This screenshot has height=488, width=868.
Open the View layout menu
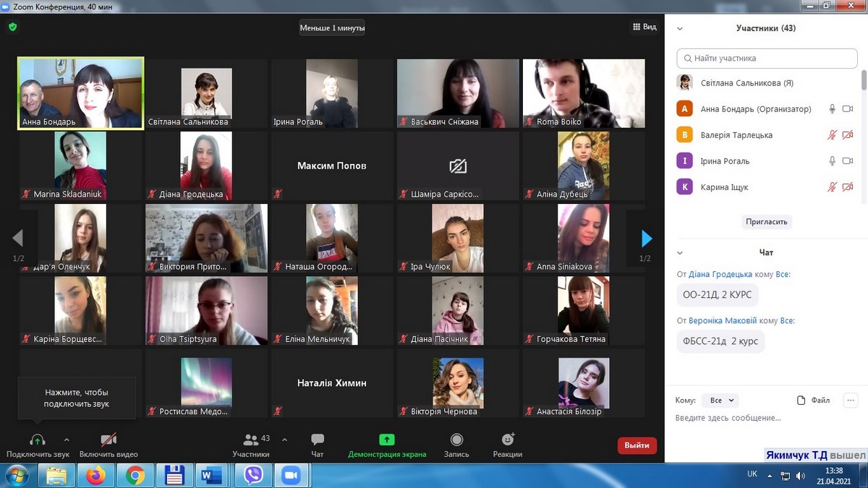point(644,27)
